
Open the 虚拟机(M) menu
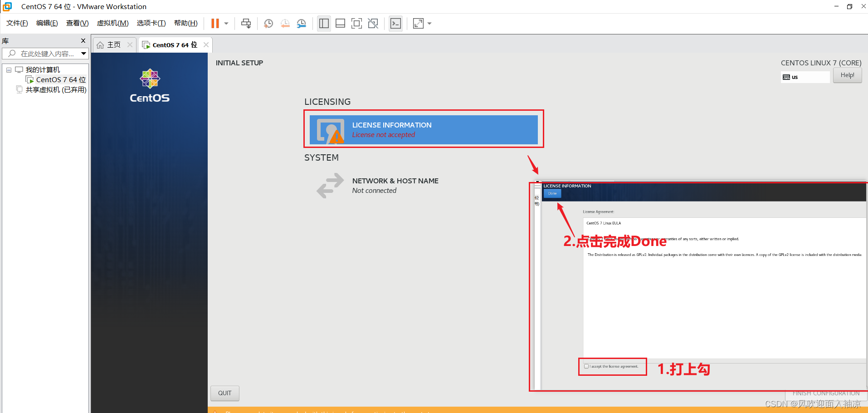113,23
